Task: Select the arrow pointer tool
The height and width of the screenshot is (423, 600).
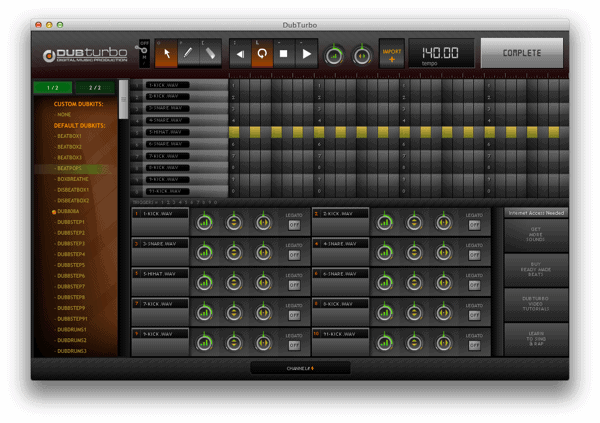Action: coord(169,53)
